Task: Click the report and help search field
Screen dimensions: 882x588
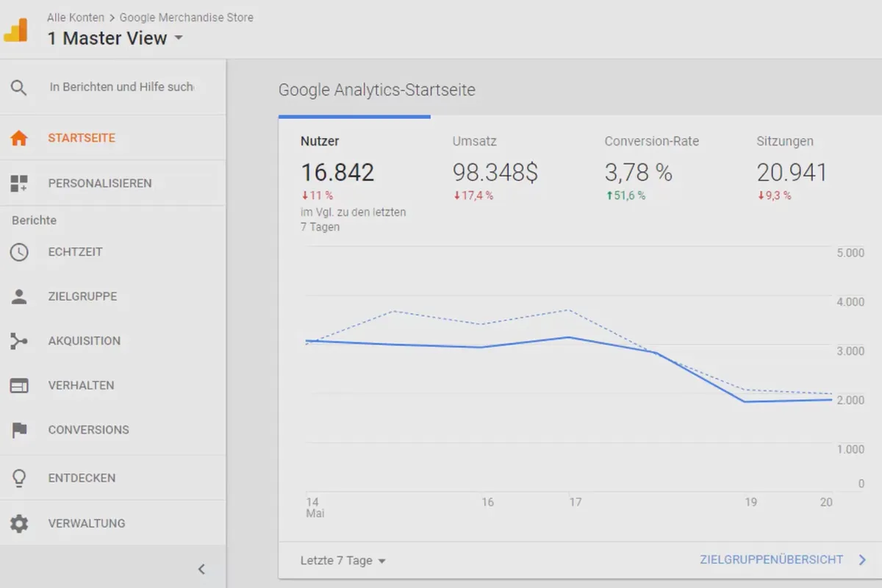Action: tap(122, 87)
